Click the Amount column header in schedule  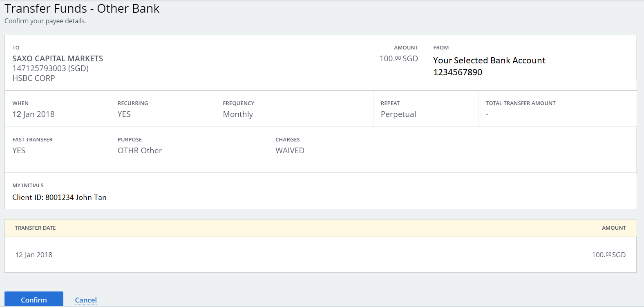tap(614, 228)
